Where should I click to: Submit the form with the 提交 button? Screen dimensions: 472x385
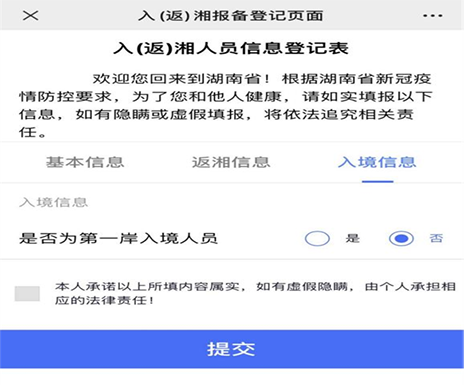(x=232, y=349)
